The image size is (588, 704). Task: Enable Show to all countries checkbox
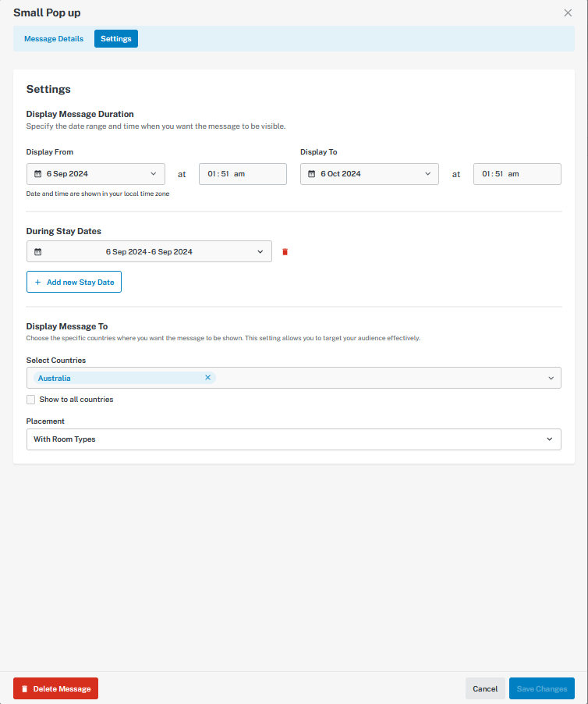[x=30, y=400]
